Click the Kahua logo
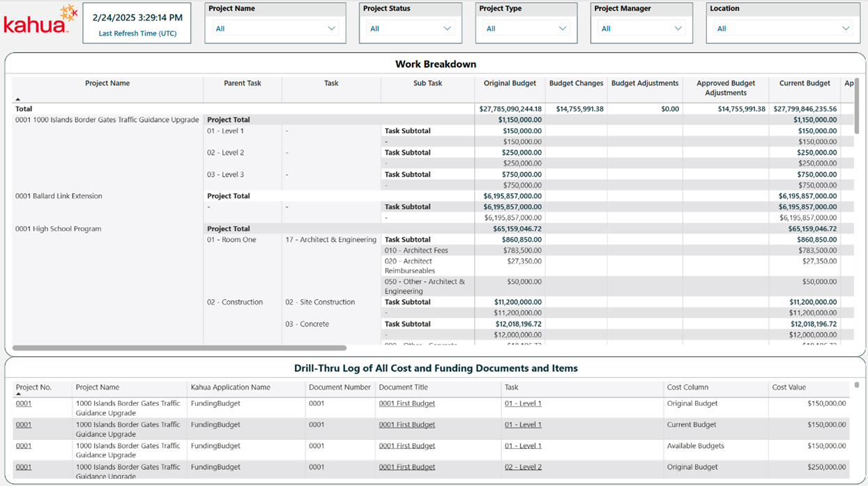The image size is (868, 486). (x=40, y=21)
